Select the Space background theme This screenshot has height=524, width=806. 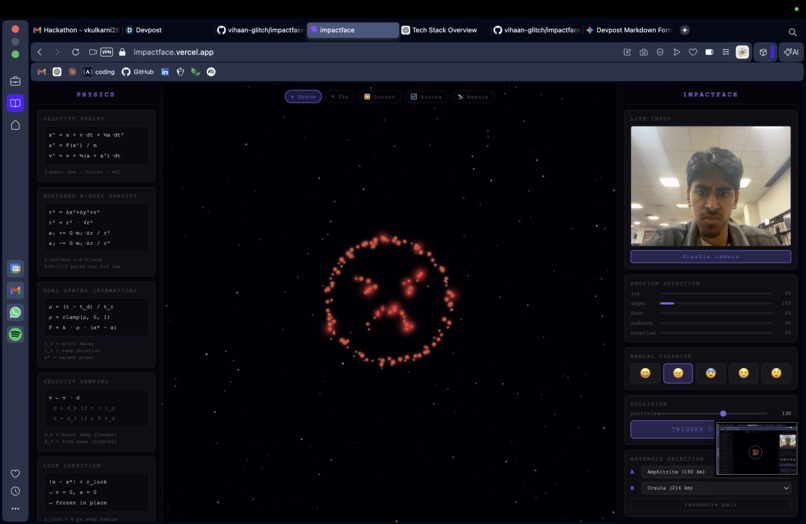(x=303, y=97)
